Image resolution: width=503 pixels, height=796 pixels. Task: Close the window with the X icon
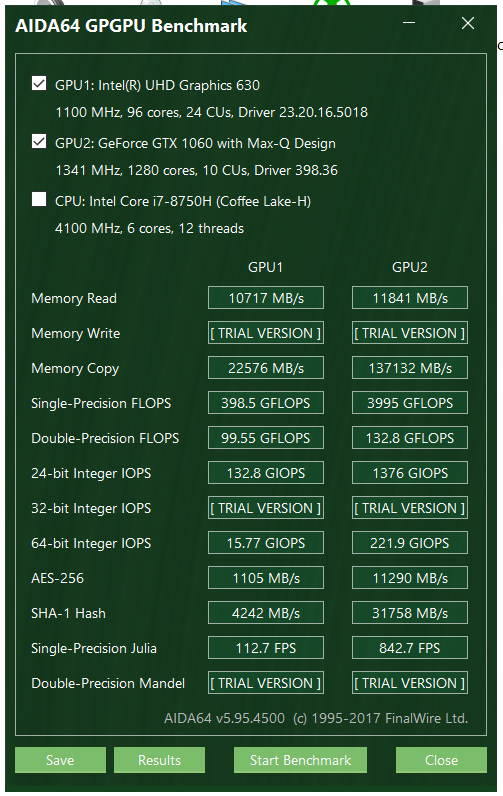[x=468, y=23]
